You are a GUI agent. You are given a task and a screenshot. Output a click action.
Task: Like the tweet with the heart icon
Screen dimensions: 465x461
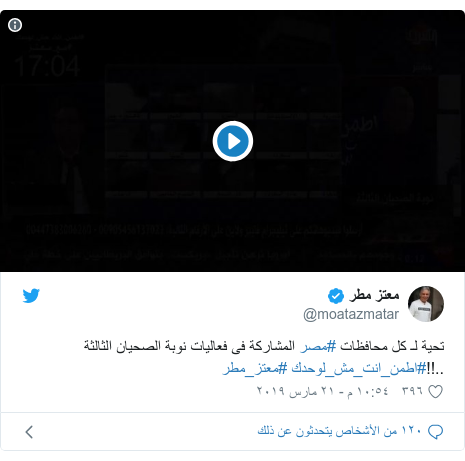[x=435, y=391]
